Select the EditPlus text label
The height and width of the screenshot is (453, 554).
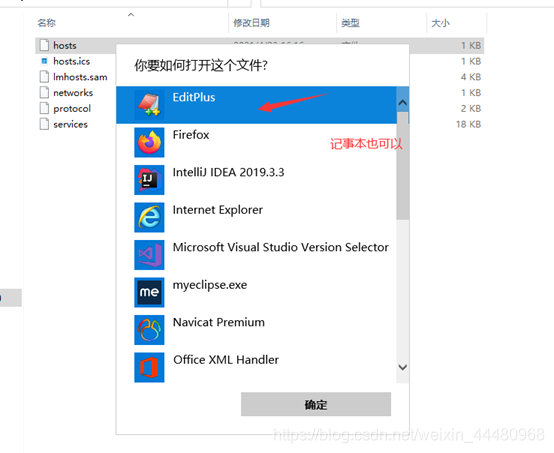194,97
